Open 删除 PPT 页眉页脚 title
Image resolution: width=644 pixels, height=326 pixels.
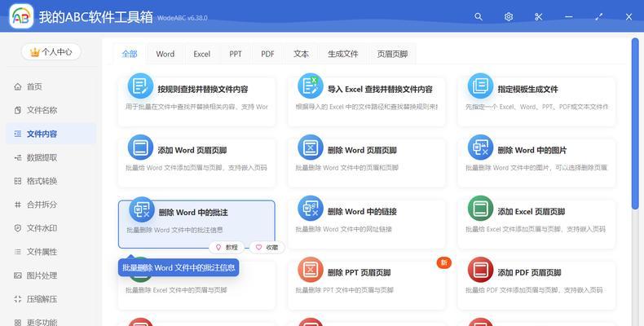[x=359, y=273]
